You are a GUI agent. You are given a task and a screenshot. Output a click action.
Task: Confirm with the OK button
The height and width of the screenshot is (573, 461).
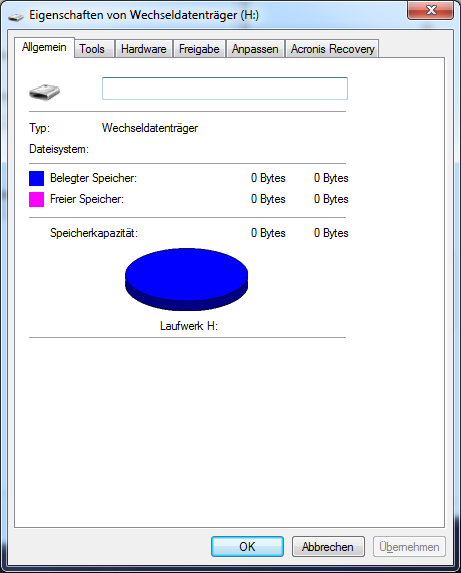coord(247,547)
